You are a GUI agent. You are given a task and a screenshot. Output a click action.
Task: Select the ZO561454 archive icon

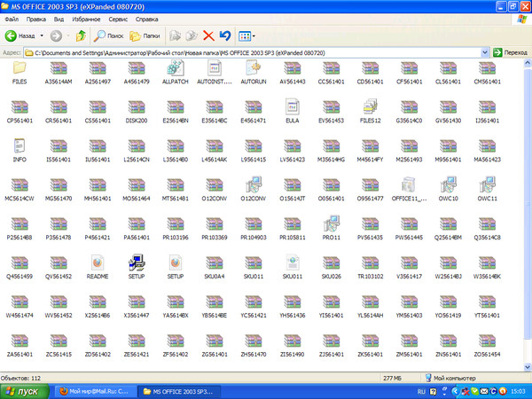click(x=487, y=341)
